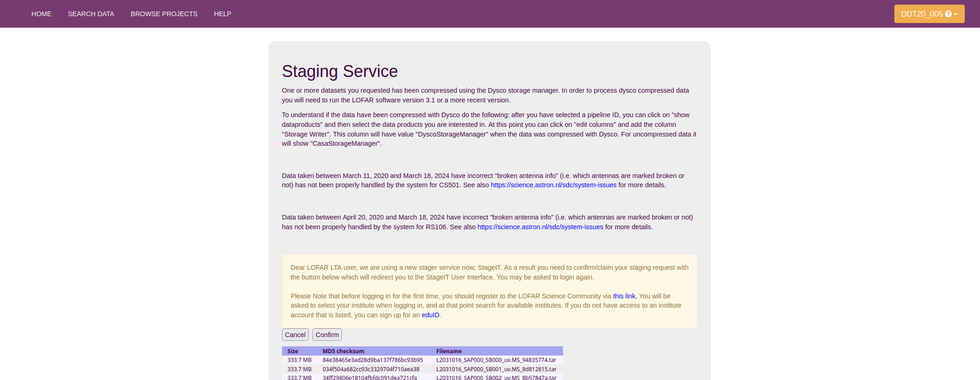Image resolution: width=980 pixels, height=380 pixels.
Task: Select filename L2031016_SAP000_SB000_uv.MS_94835774.tar
Action: (496, 360)
